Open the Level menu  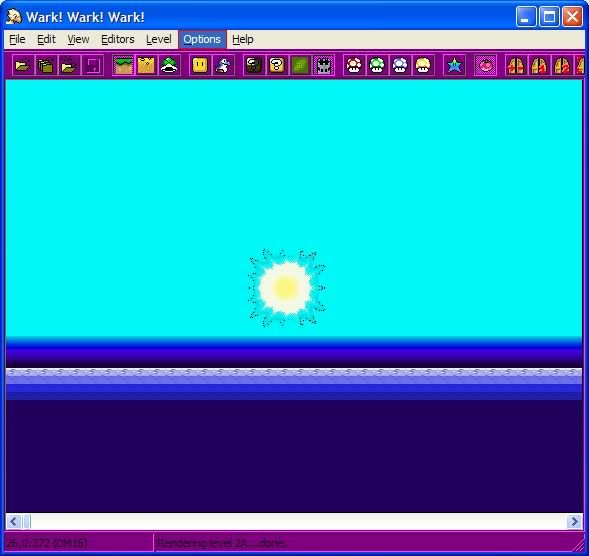tap(159, 39)
